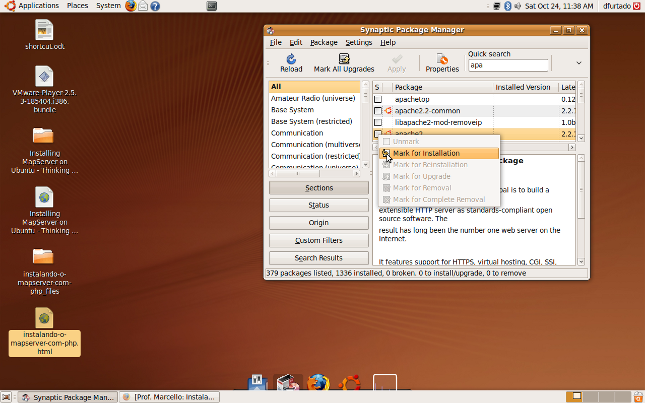Choose Mark for Installation in context menu
This screenshot has width=645, height=403.
[x=426, y=153]
